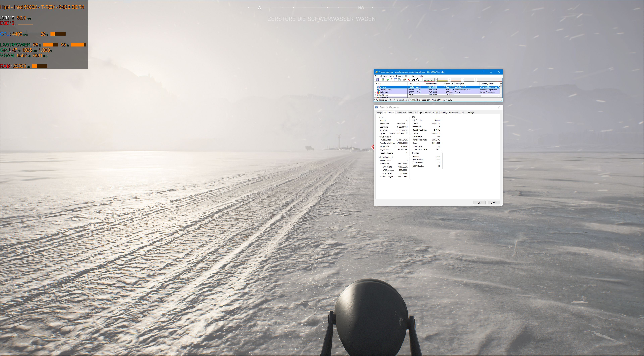Screen dimensions: 644x356
Task: Select the OneDrive.exe process row
Action: (385, 90)
